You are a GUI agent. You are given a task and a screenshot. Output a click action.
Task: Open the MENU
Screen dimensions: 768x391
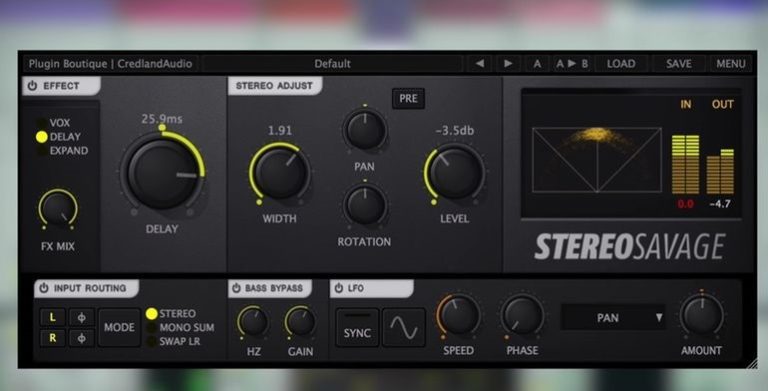[x=731, y=64]
